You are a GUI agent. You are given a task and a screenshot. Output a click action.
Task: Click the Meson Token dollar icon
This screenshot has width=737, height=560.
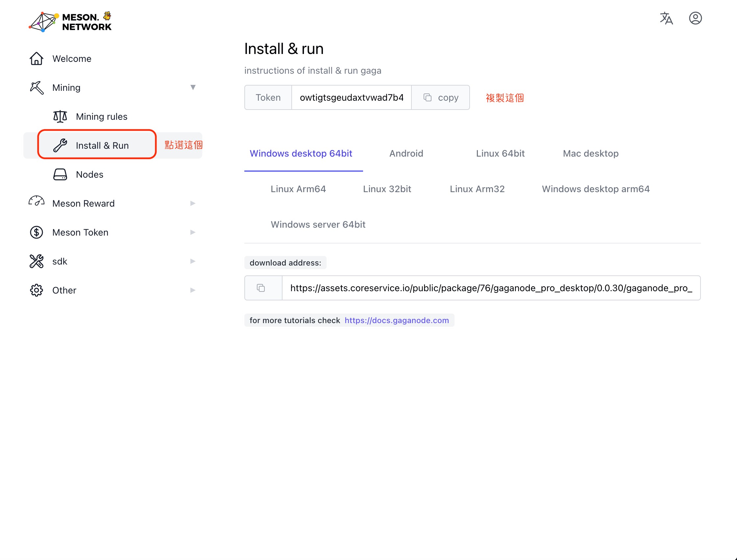pos(36,232)
